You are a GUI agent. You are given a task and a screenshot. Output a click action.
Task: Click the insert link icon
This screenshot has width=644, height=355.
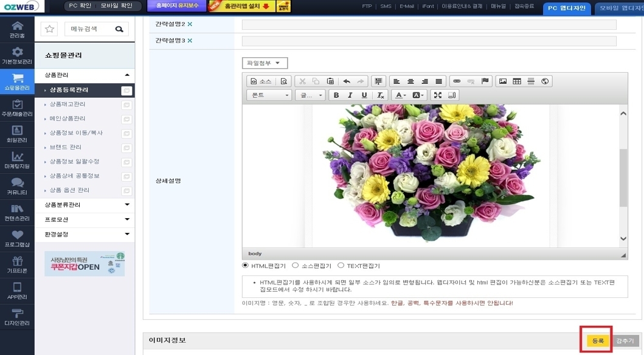coord(457,81)
